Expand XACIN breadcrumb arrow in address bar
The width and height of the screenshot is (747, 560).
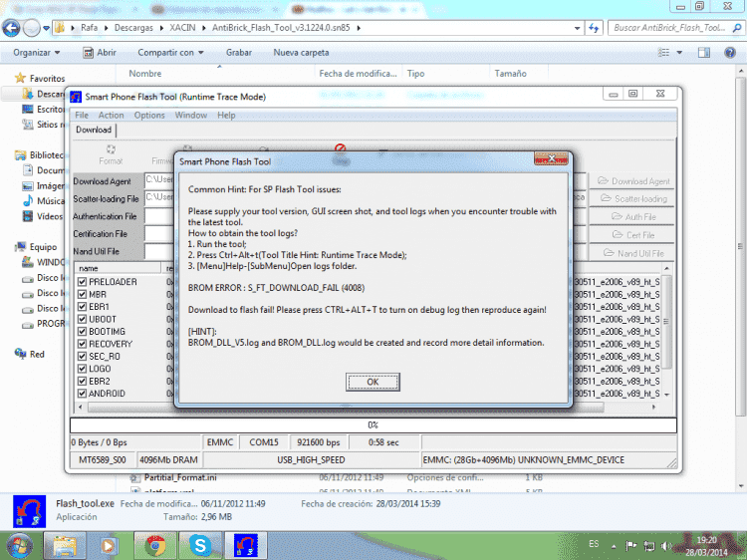[x=203, y=28]
